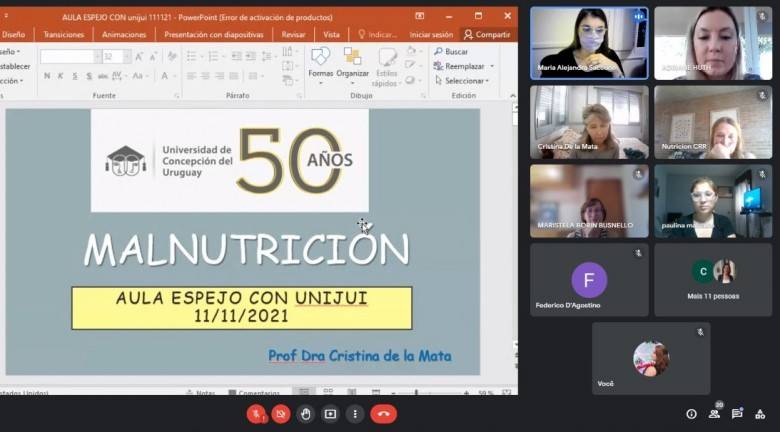Click the decrease indent icon

[x=237, y=56]
